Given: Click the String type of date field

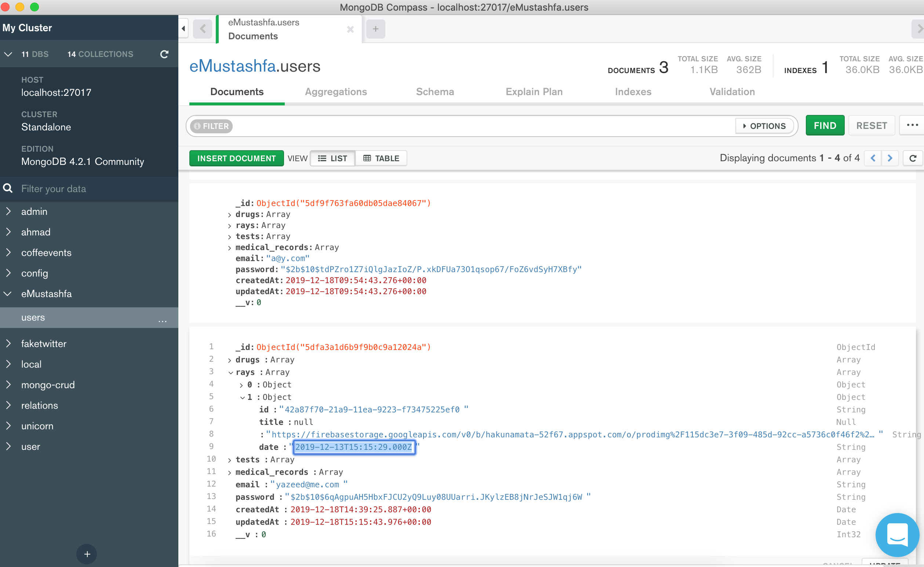Looking at the screenshot, I should pos(851,447).
